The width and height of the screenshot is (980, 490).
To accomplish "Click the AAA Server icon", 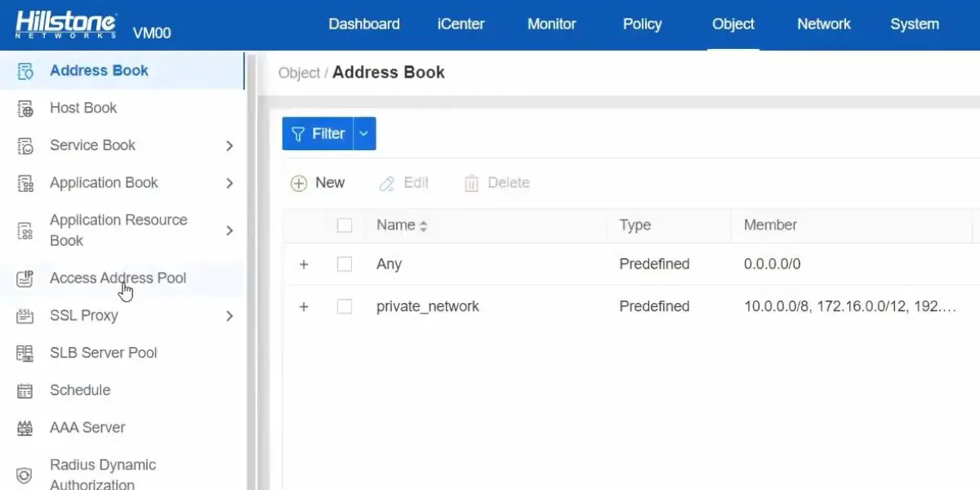I will (25, 428).
